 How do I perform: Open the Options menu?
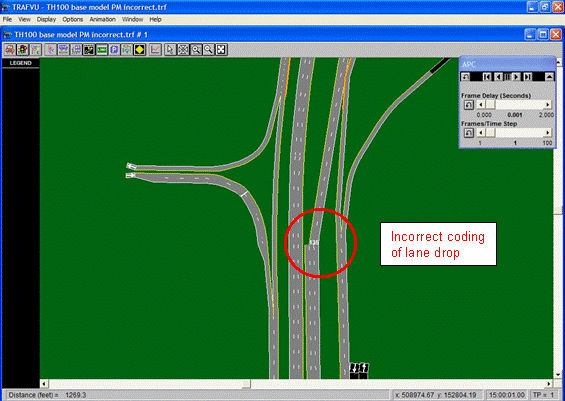pos(72,19)
